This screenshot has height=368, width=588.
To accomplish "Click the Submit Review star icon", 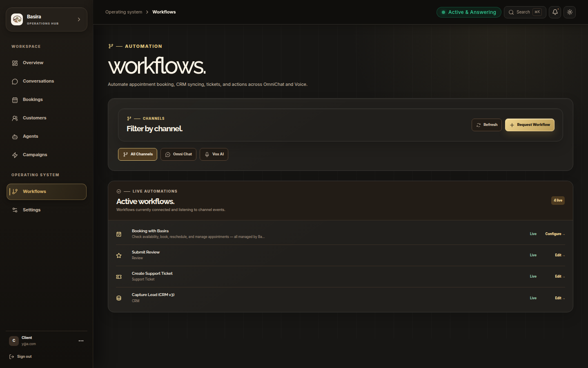I will click(119, 256).
